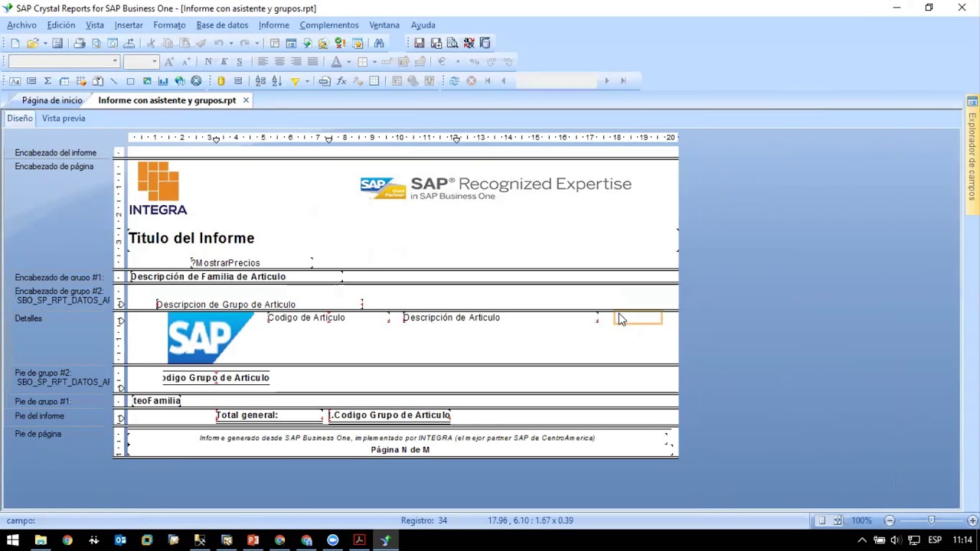Expand the borders dropdown arrow
The image size is (980, 551).
pyautogui.click(x=374, y=61)
